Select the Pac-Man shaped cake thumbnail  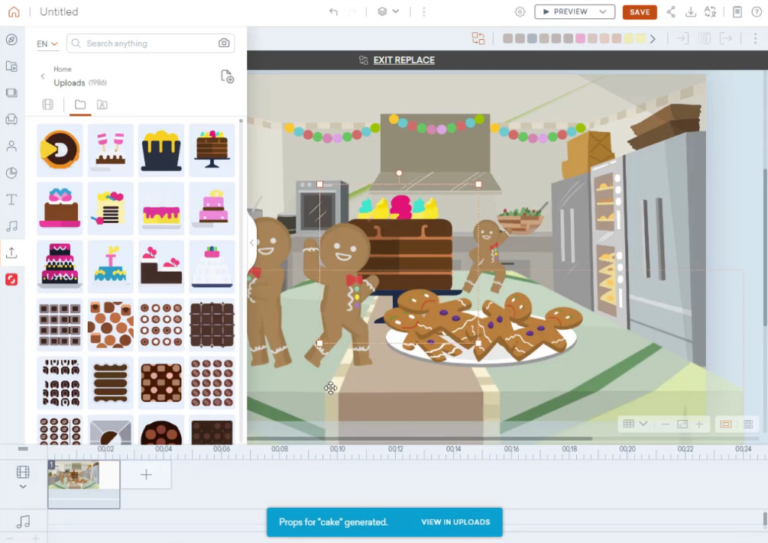click(60, 149)
